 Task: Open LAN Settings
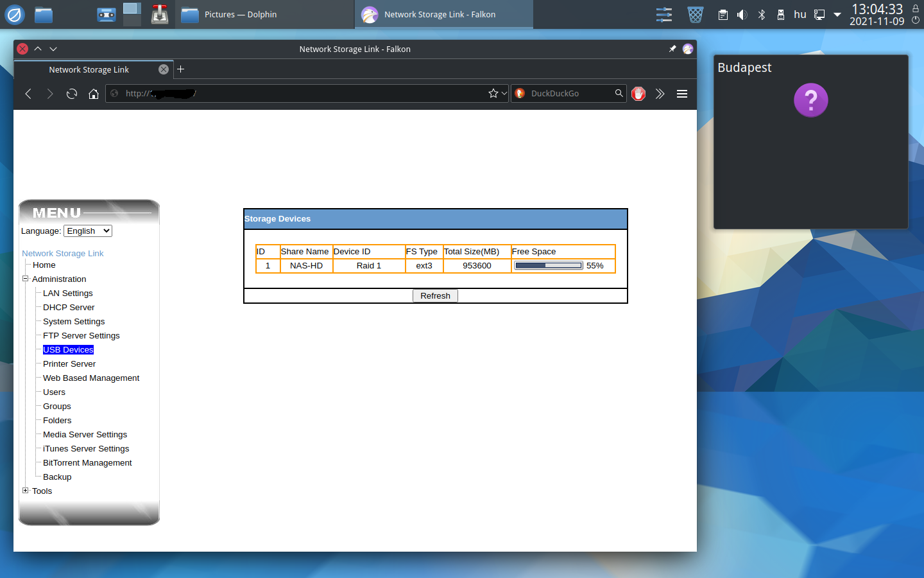(68, 293)
